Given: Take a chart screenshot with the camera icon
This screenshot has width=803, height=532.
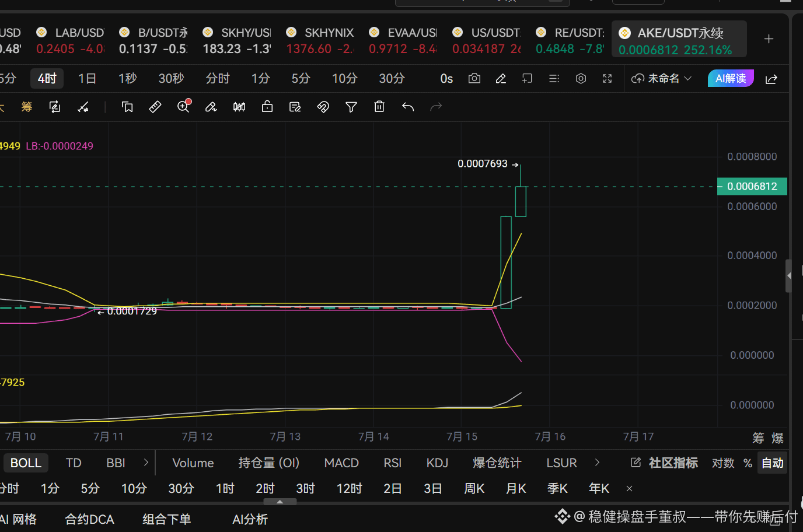Looking at the screenshot, I should point(474,78).
